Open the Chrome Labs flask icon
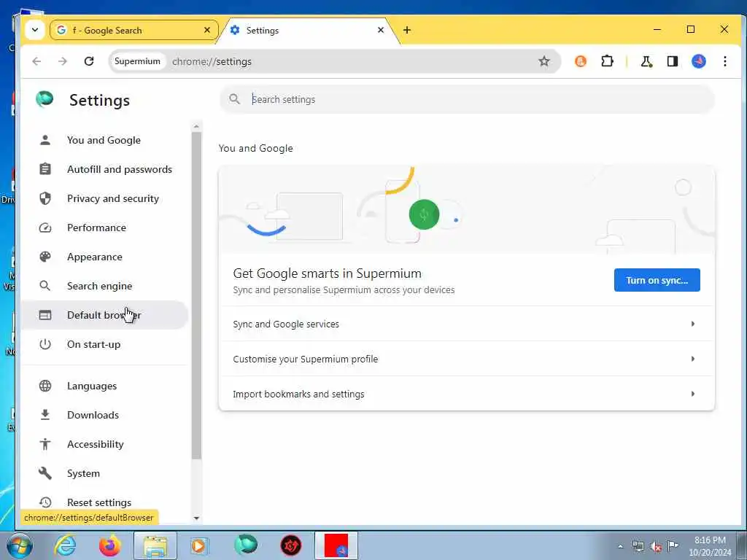This screenshot has width=747, height=560. pos(646,61)
